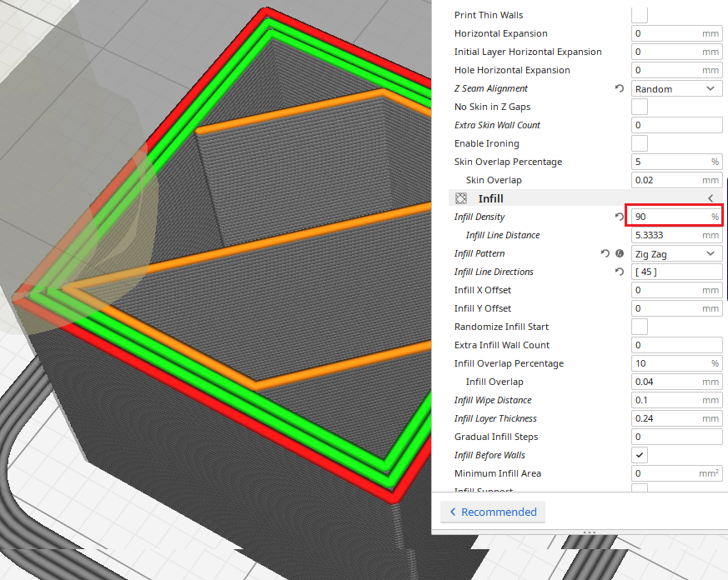The image size is (728, 580).
Task: Switch to Recommended settings
Action: point(493,512)
